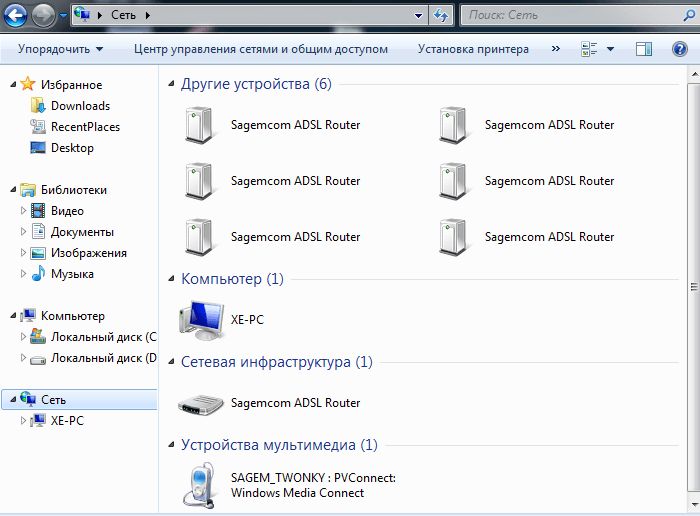The width and height of the screenshot is (700, 516).
Task: Show more toolbar commands with » chevron
Action: pyautogui.click(x=555, y=49)
